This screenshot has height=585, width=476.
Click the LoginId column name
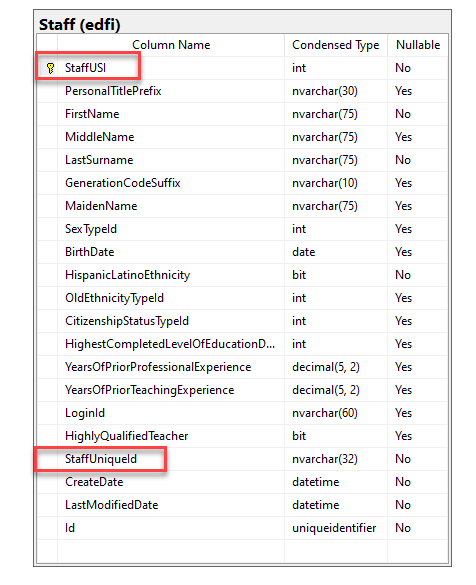click(85, 413)
